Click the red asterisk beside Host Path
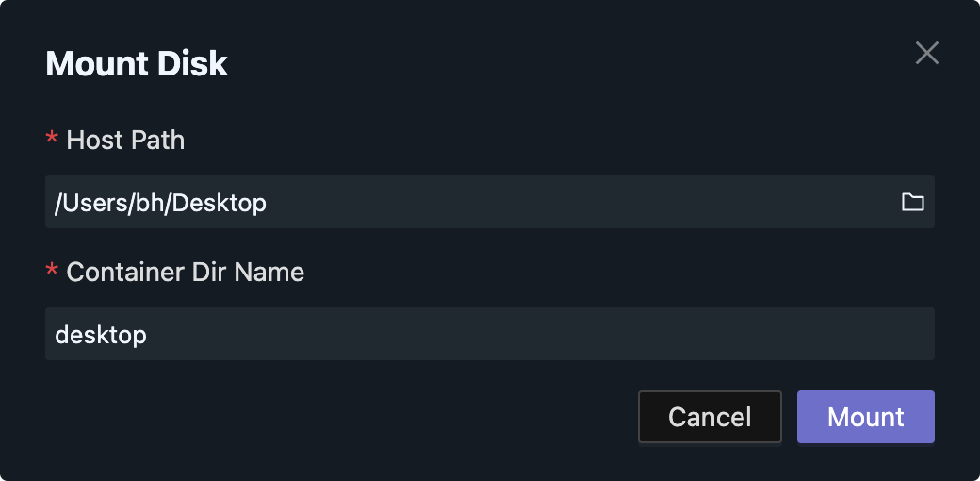The image size is (980, 481). click(x=52, y=141)
